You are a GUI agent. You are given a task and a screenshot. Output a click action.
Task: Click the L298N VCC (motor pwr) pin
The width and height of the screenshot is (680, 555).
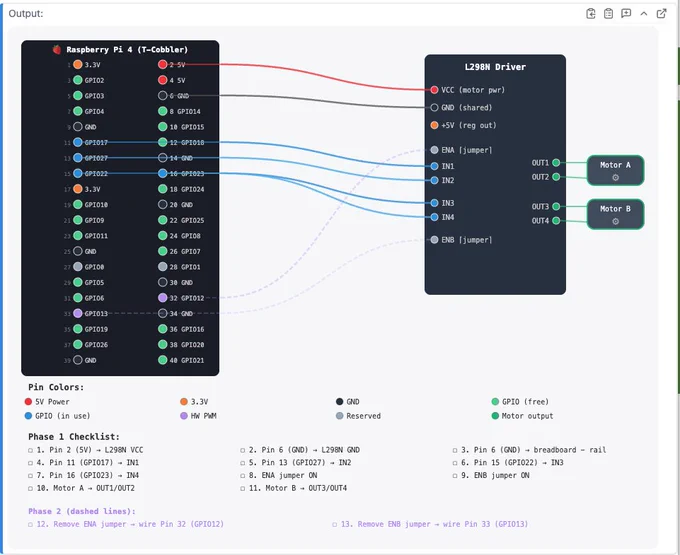pyautogui.click(x=434, y=90)
